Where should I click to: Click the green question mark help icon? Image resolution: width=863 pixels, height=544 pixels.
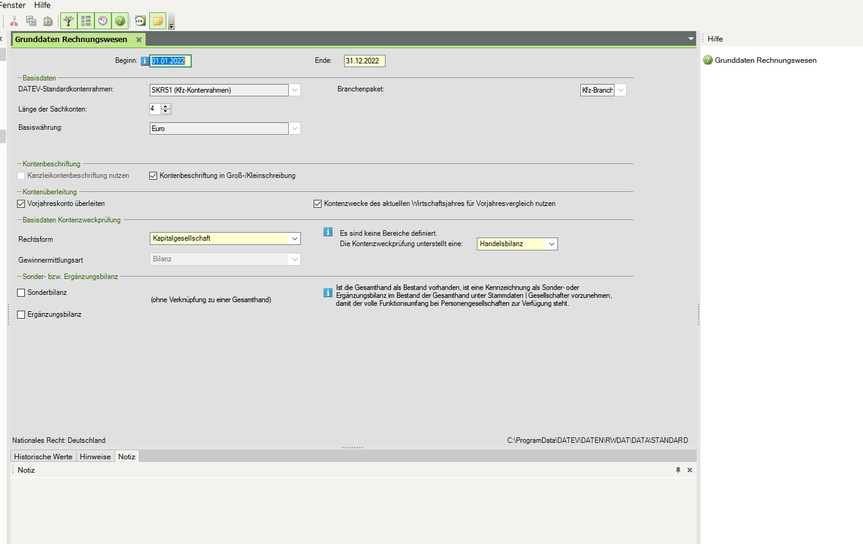[x=120, y=21]
